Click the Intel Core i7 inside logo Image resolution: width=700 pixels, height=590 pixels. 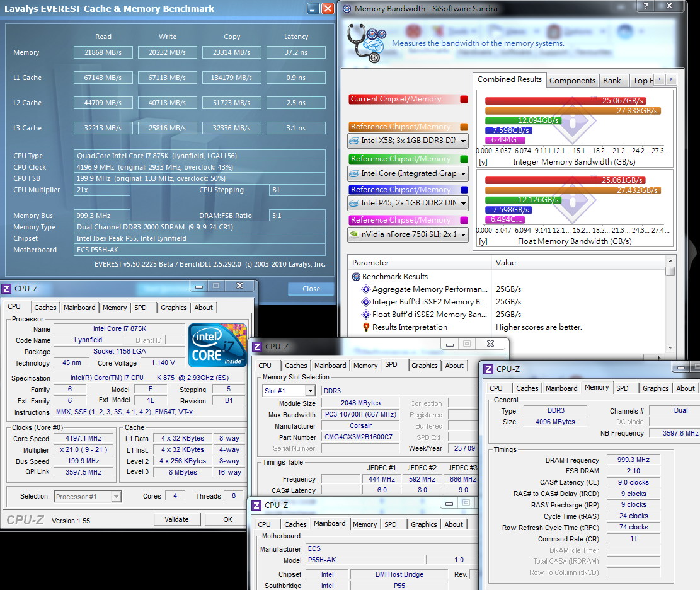pyautogui.click(x=217, y=345)
